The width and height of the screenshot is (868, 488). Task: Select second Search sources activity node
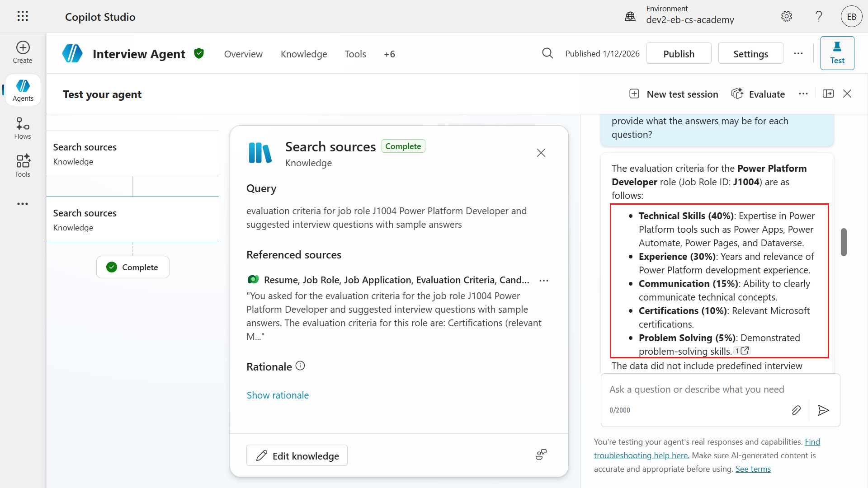point(132,220)
